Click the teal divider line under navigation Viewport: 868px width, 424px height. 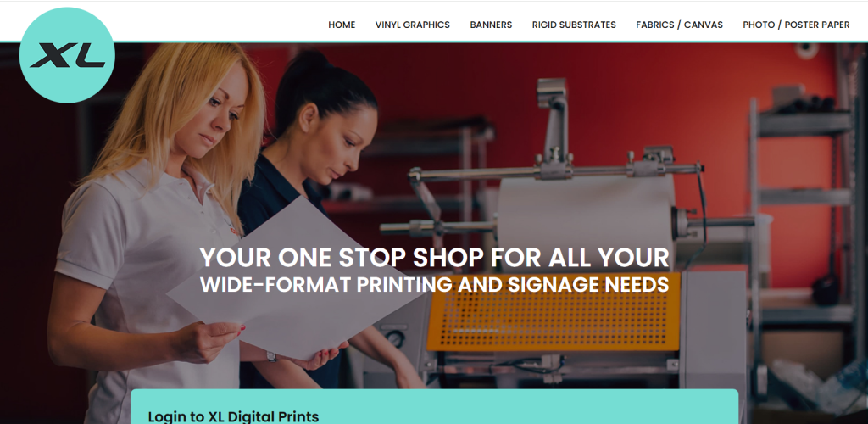click(x=492, y=42)
